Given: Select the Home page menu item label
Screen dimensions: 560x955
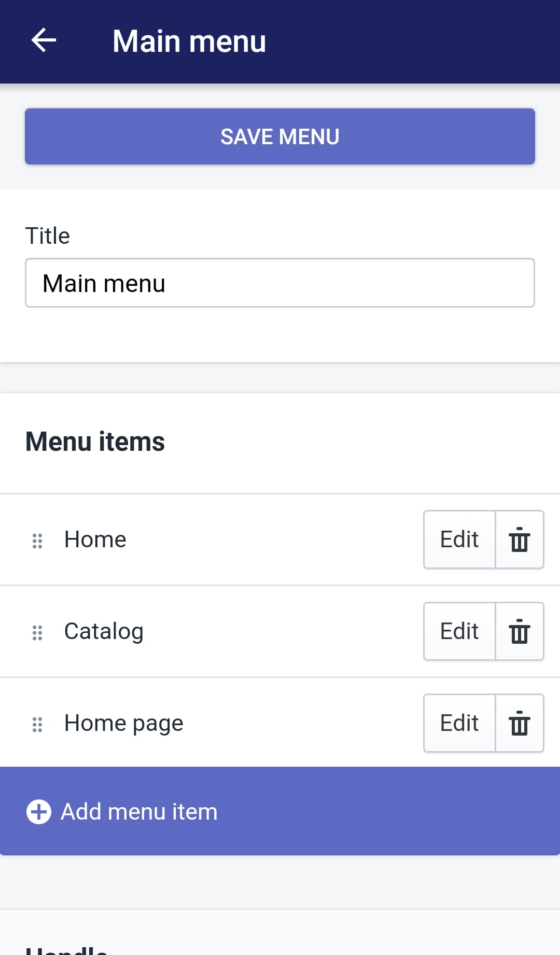Looking at the screenshot, I should click(x=124, y=723).
